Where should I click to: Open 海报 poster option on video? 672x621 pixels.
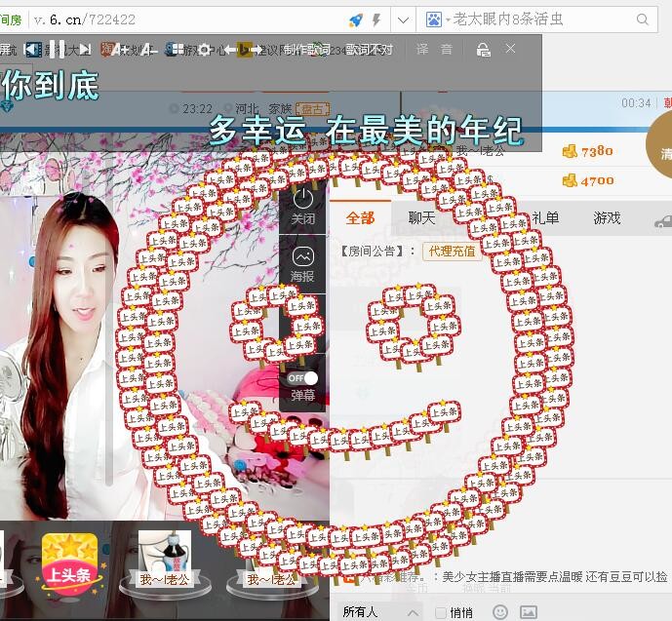(x=303, y=264)
